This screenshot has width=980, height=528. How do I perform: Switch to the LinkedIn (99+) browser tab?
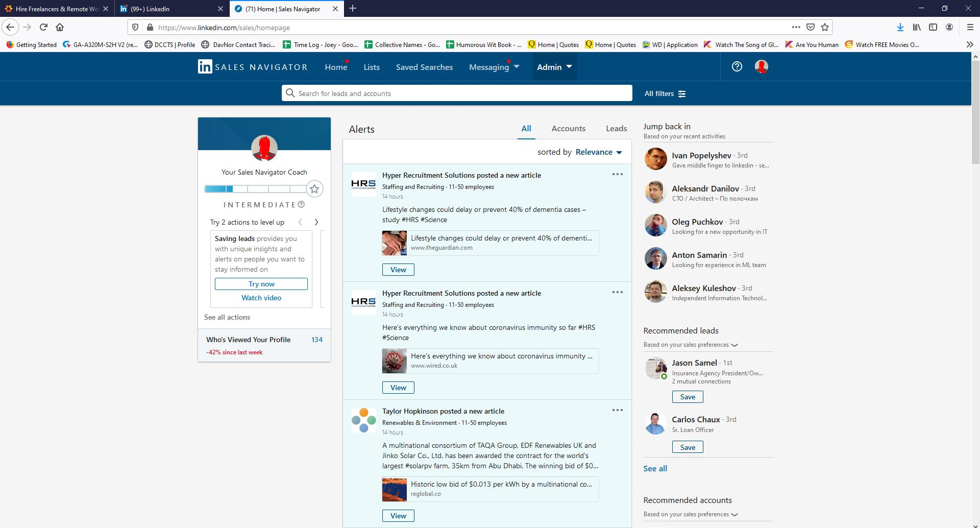[171, 9]
